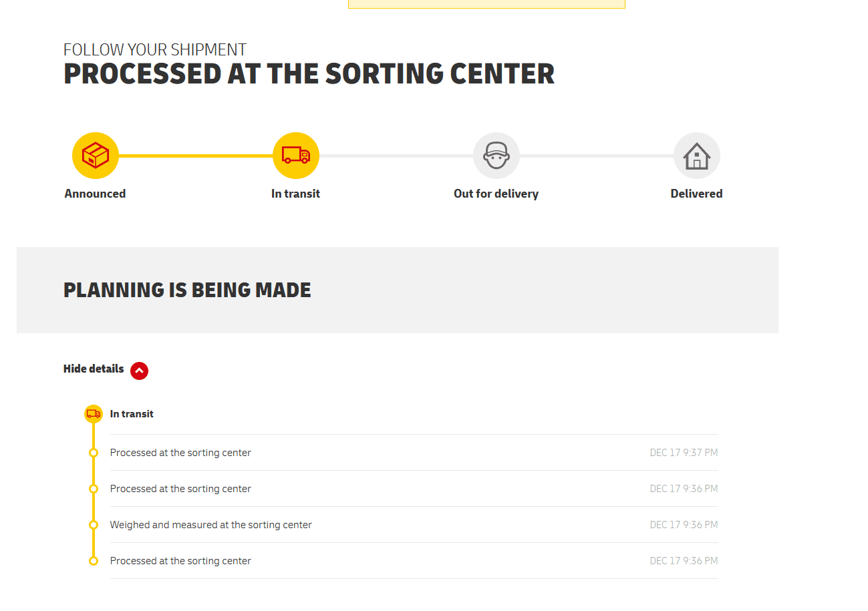Click the bottom Processed at sorting center marker dot
Screen dimensions: 868x611
click(x=94, y=561)
